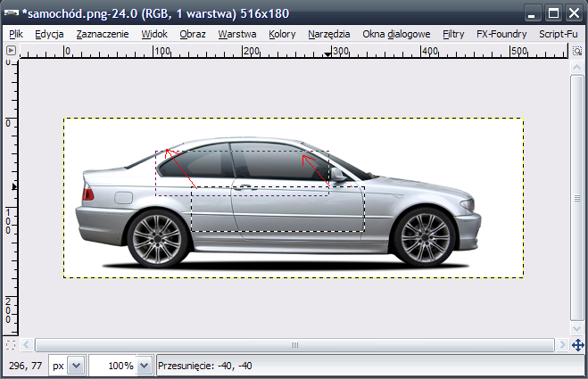Viewport: 588px width, 379px height.
Task: Open the navigation preview cross-arrows icon
Action: [x=577, y=344]
